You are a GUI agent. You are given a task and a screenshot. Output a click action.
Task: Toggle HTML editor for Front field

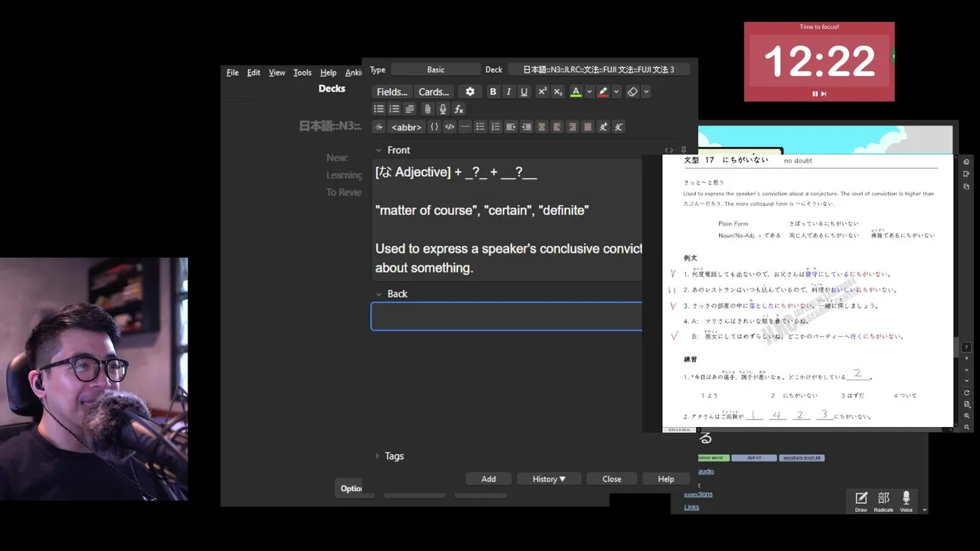(x=669, y=150)
